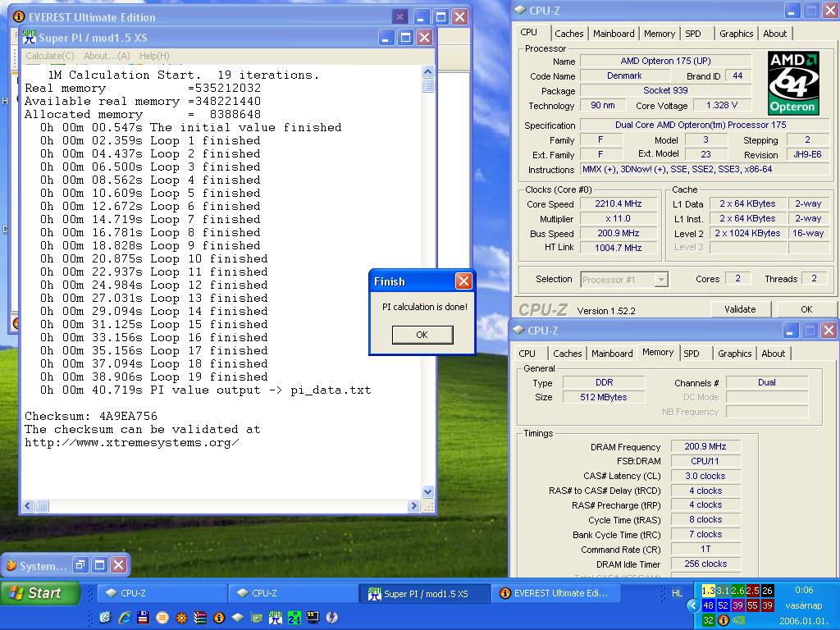The width and height of the screenshot is (840, 630).
Task: Click the P 2-1 quick launch icon
Action: [294, 617]
